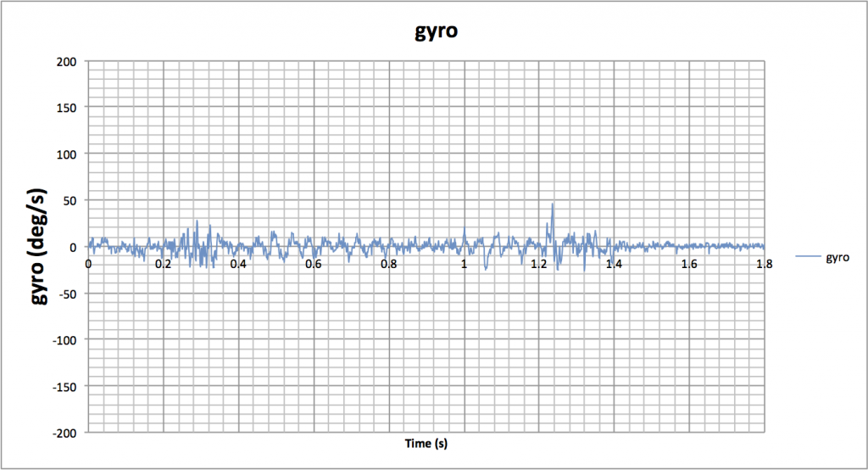Viewport: 868px width, 470px height.
Task: Click the y-axis label -200
Action: pos(64,434)
